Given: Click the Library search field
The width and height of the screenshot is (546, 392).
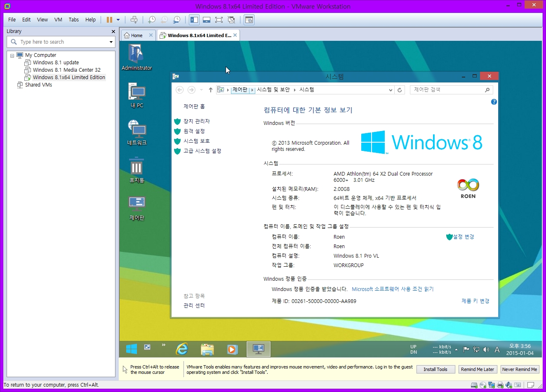Looking at the screenshot, I should coord(61,42).
